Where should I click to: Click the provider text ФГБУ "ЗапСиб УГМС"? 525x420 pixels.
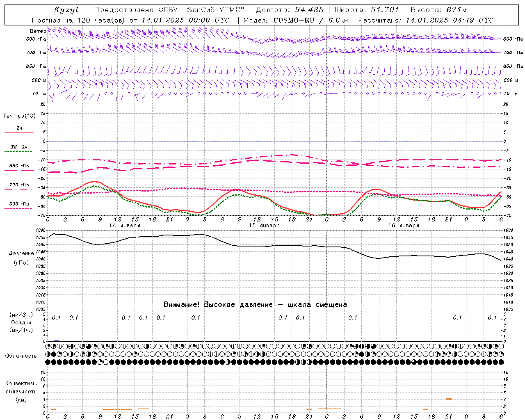point(201,10)
